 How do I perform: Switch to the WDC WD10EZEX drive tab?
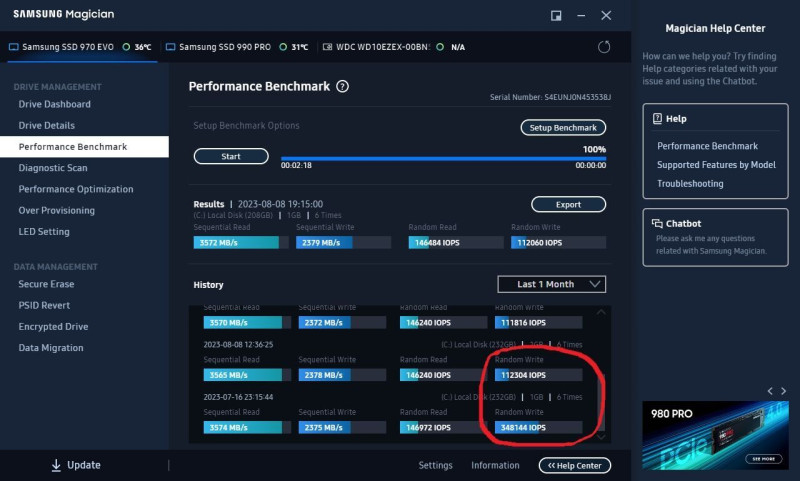(x=393, y=47)
